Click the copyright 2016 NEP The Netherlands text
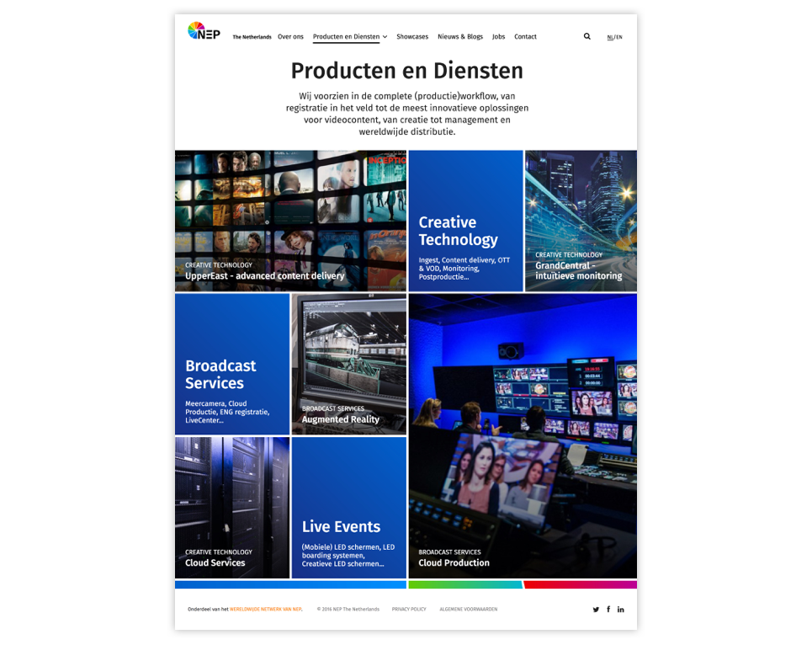Viewport: 812px width, 645px height. coord(348,610)
